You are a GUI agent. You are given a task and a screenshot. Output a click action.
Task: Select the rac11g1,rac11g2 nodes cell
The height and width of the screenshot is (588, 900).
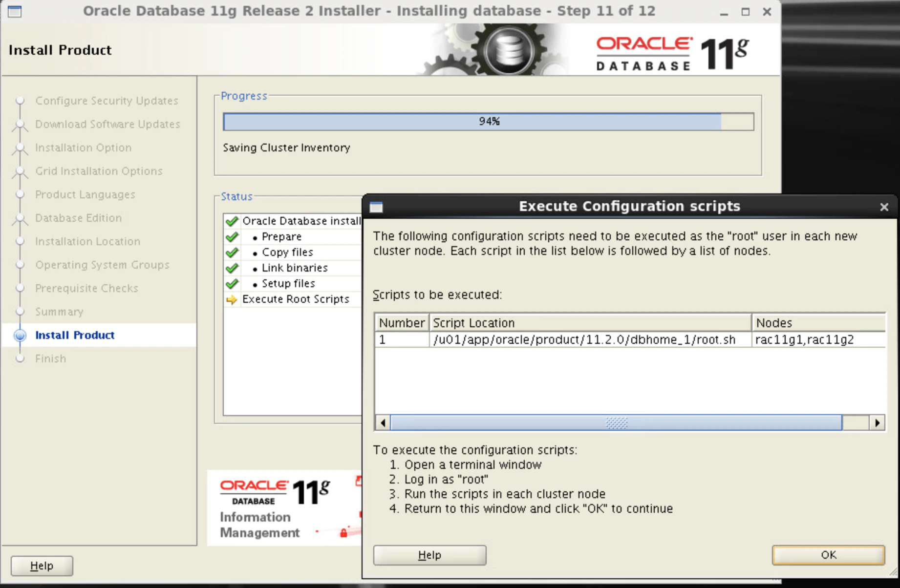818,339
